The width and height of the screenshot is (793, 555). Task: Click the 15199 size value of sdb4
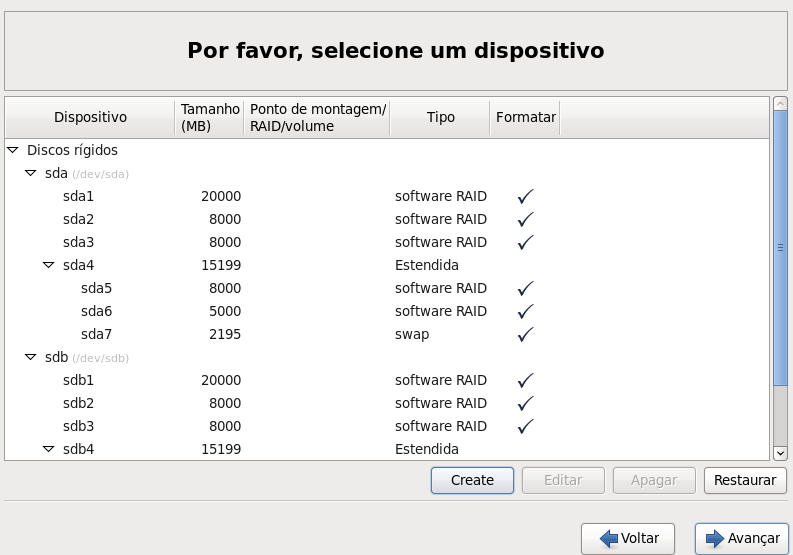click(x=221, y=449)
